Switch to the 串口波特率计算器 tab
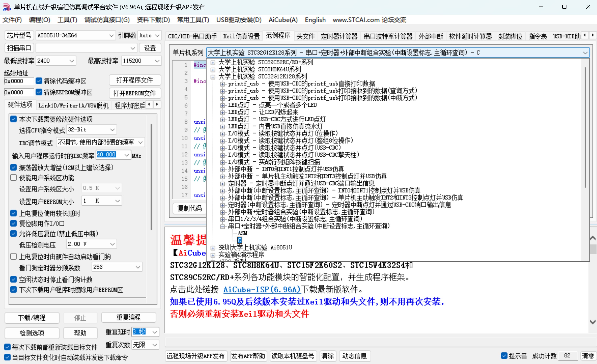Viewport: 597px width, 364px height. point(388,36)
